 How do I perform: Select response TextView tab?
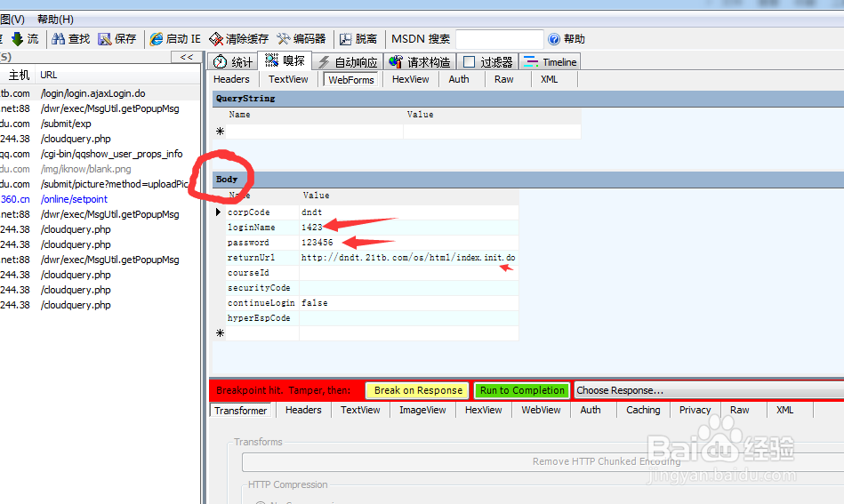(x=360, y=410)
